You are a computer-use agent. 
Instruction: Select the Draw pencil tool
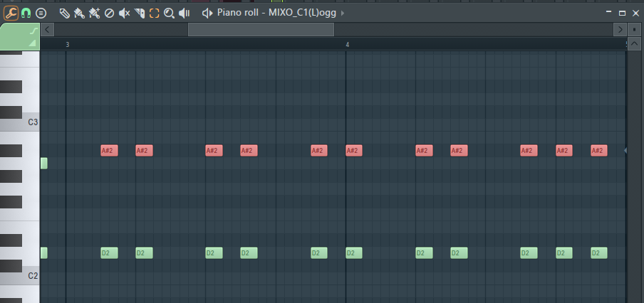(x=65, y=13)
